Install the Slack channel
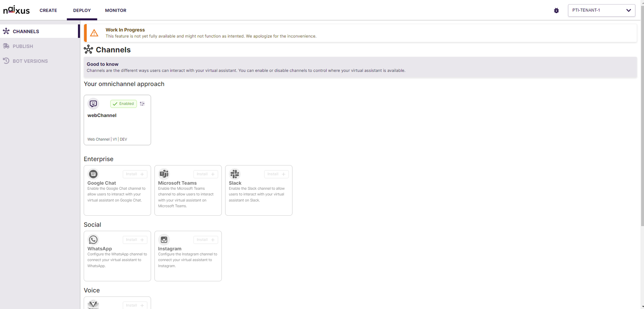The width and height of the screenshot is (644, 309). coord(276,174)
